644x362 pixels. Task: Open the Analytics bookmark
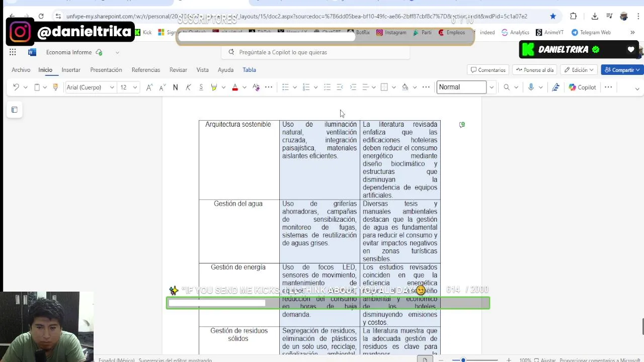[515, 32]
